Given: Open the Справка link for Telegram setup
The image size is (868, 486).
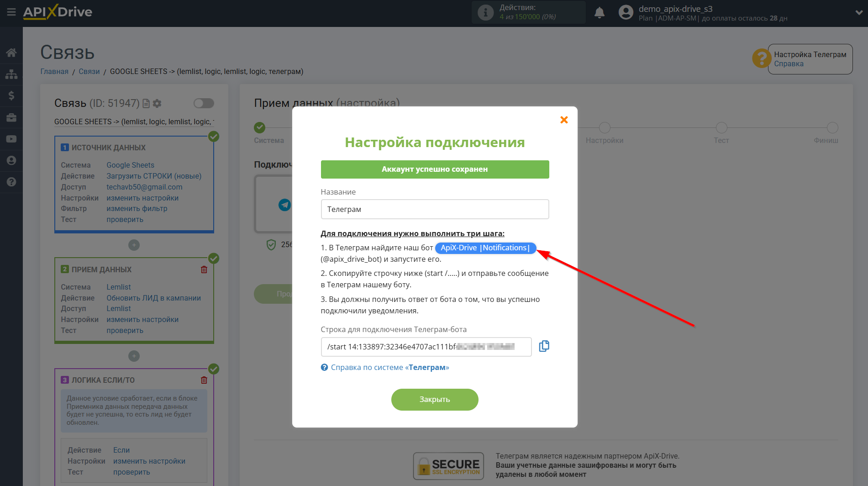Looking at the screenshot, I should 789,64.
